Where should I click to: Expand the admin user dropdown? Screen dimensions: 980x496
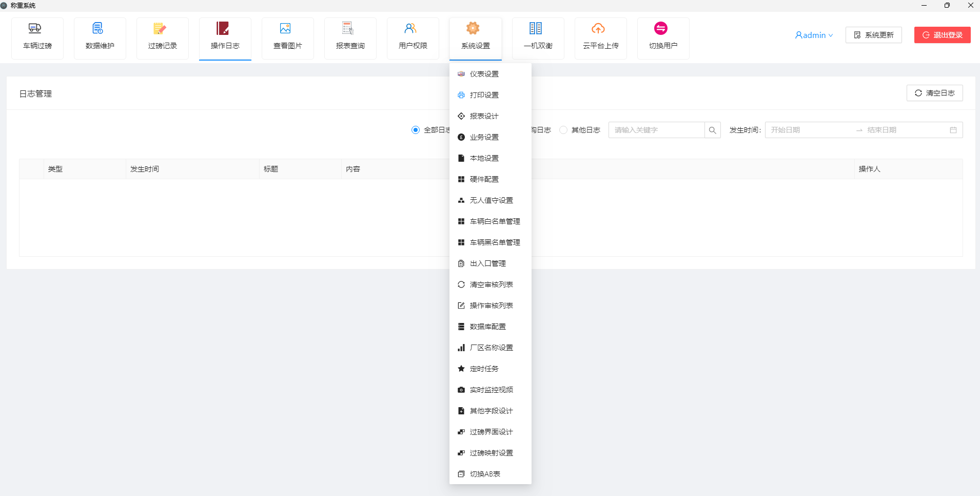click(x=814, y=35)
